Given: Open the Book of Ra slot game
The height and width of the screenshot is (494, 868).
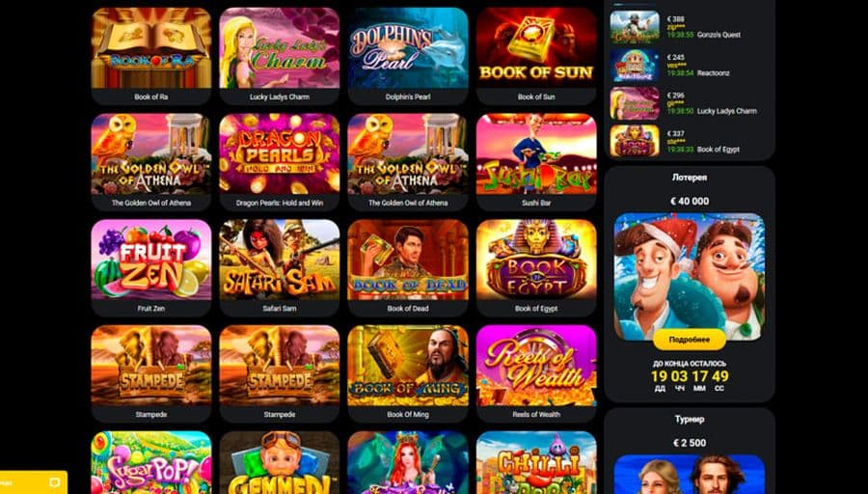Looking at the screenshot, I should 151,56.
